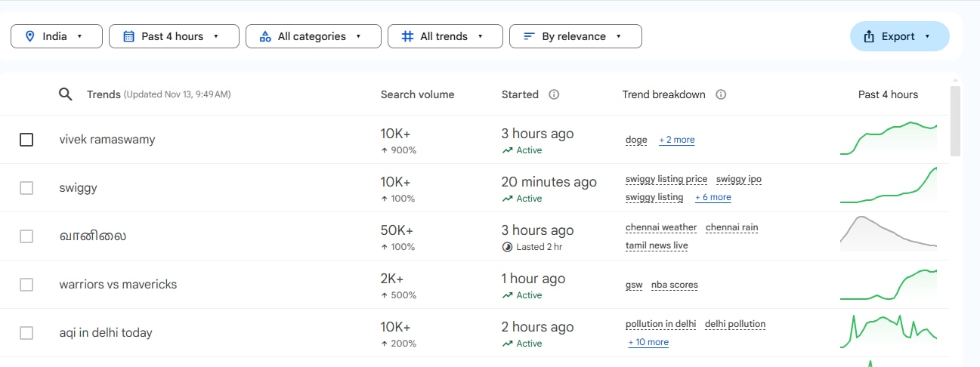Click the '+ 10 more' breakdown link
The height and width of the screenshot is (367, 980).
pos(648,342)
